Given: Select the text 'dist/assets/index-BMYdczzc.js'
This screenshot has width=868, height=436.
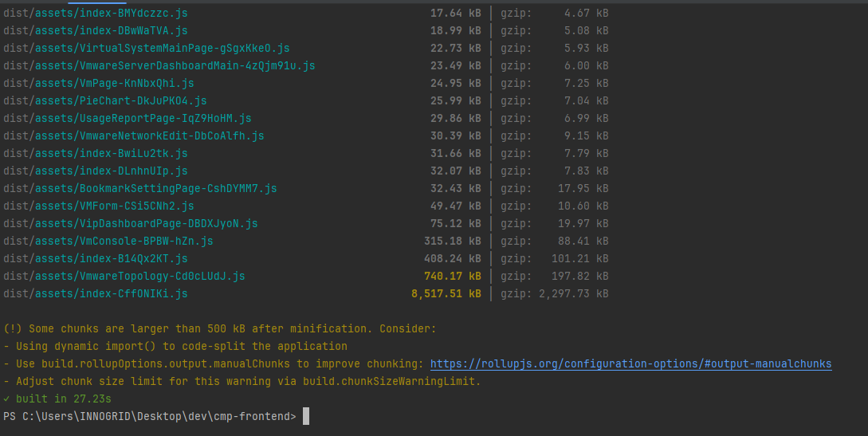Looking at the screenshot, I should [x=95, y=13].
